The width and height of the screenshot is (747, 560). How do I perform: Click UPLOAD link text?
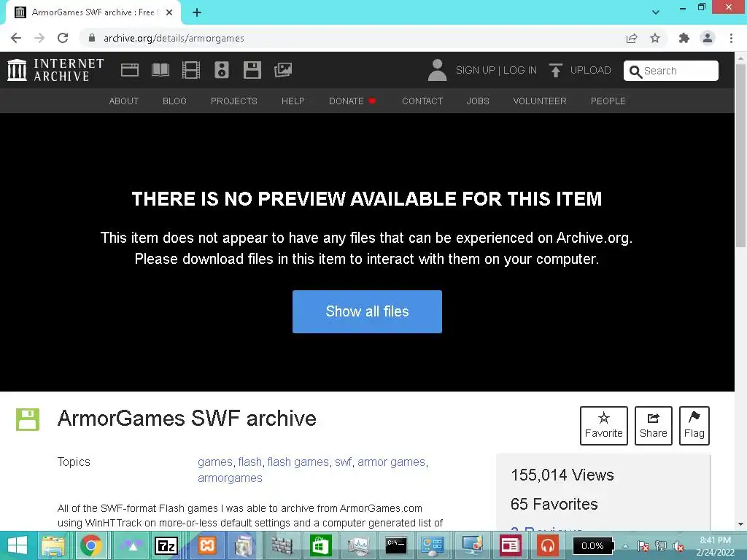(x=591, y=70)
